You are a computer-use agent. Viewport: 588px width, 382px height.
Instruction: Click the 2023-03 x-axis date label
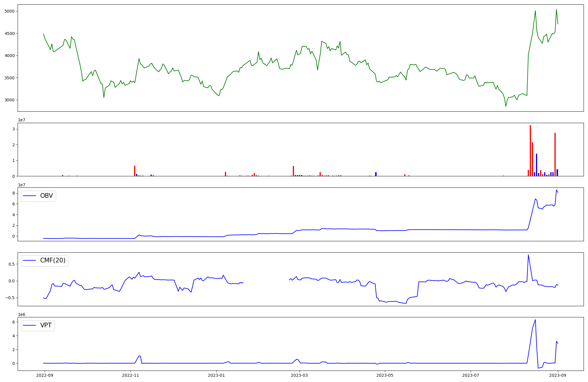[299, 375]
